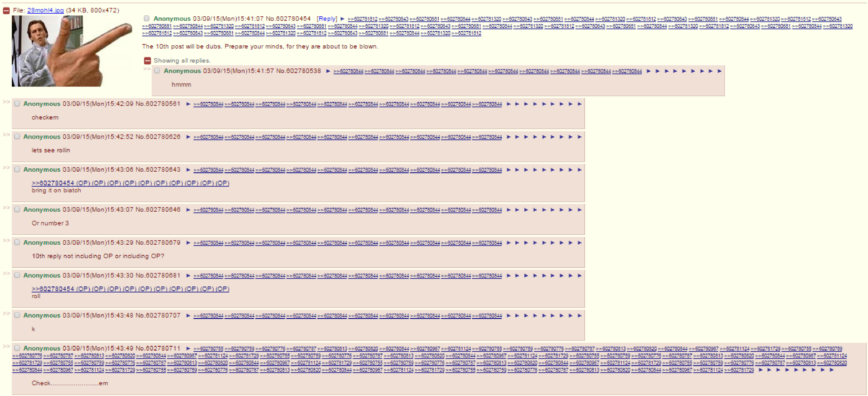This screenshot has width=868, height=396.
Task: Hide post 602780707 using its side arrows icon
Action: [6, 314]
